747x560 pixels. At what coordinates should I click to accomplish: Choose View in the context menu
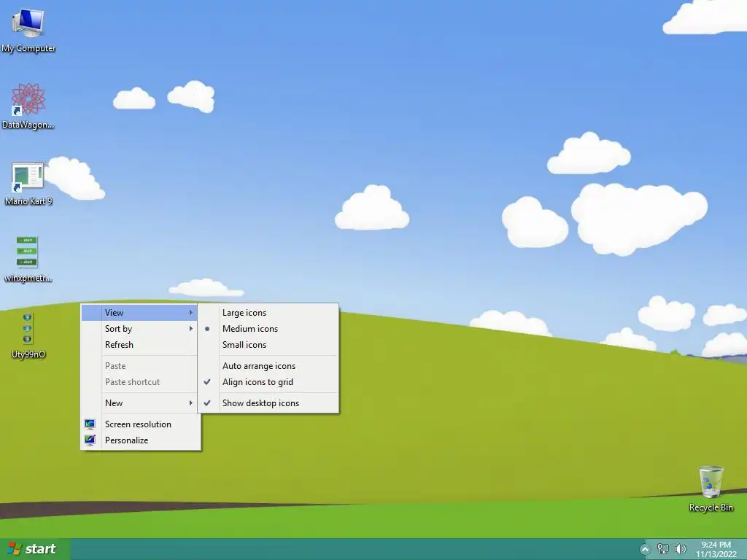coord(139,312)
